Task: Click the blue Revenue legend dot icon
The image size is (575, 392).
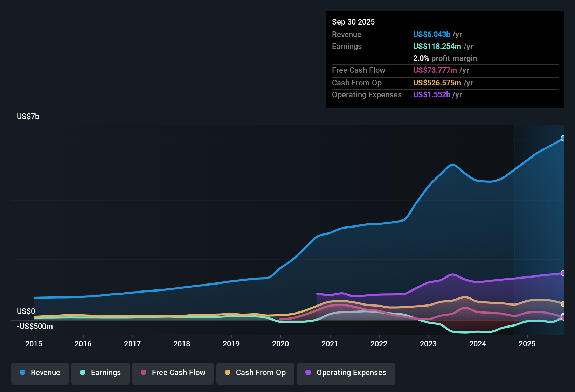Action: (22, 373)
